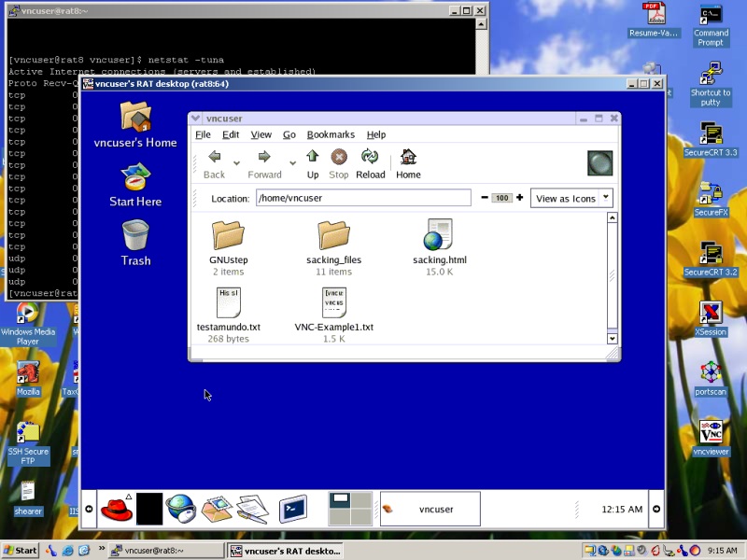Screen dimensions: 747x560
Task: Click the Up toolbar button in file manager
Action: pyautogui.click(x=312, y=162)
